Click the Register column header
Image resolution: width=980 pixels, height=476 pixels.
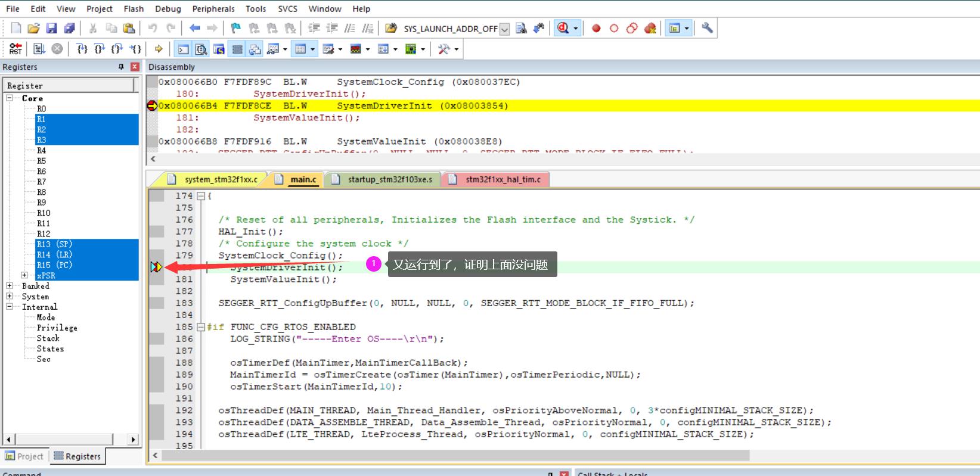tap(69, 85)
